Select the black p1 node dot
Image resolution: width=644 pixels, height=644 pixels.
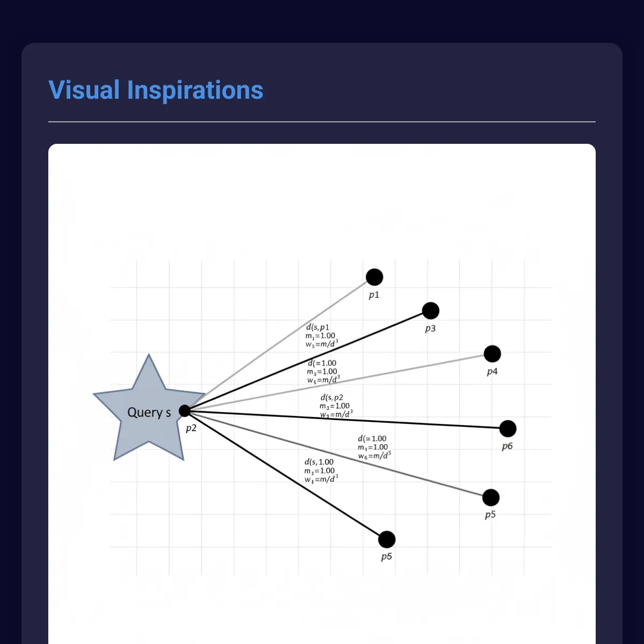(375, 277)
